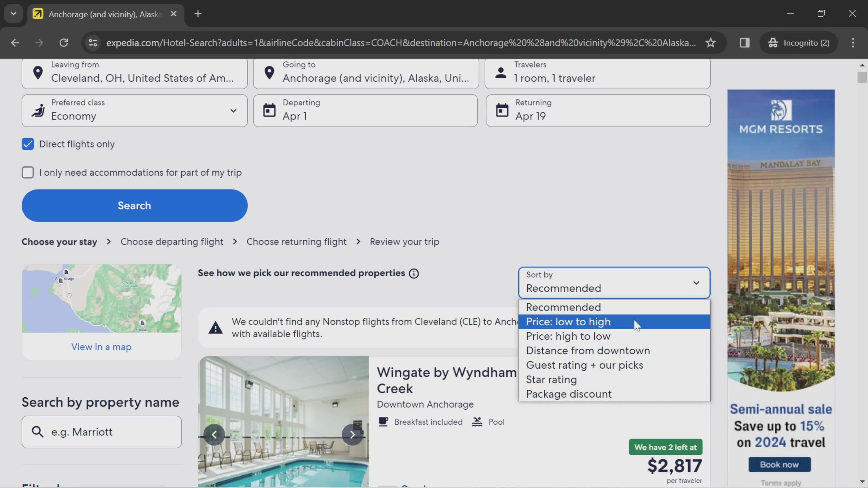Viewport: 868px width, 488px height.
Task: Click the scrollbar down arrow
Action: pos(862,482)
